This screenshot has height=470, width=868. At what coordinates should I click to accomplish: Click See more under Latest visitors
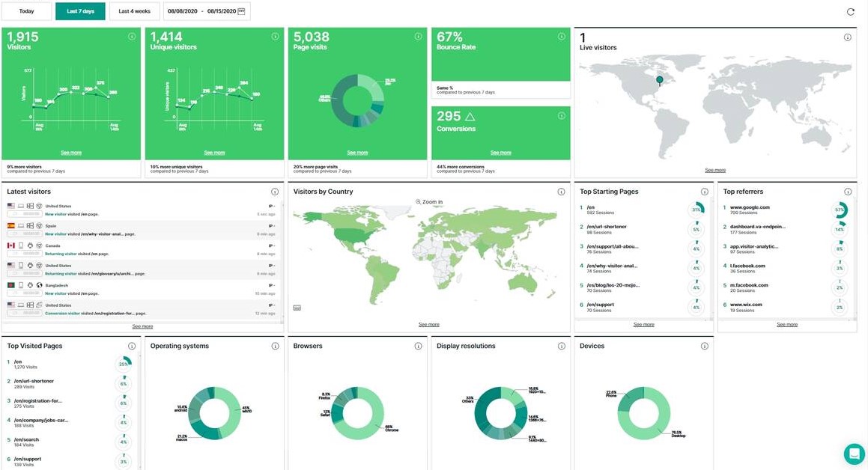tap(142, 326)
